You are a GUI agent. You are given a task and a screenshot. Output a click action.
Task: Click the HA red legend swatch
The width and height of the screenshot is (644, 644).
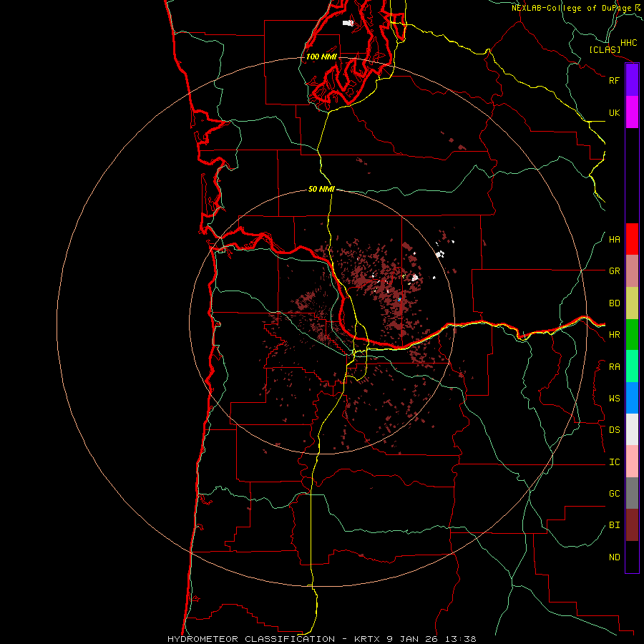point(632,239)
